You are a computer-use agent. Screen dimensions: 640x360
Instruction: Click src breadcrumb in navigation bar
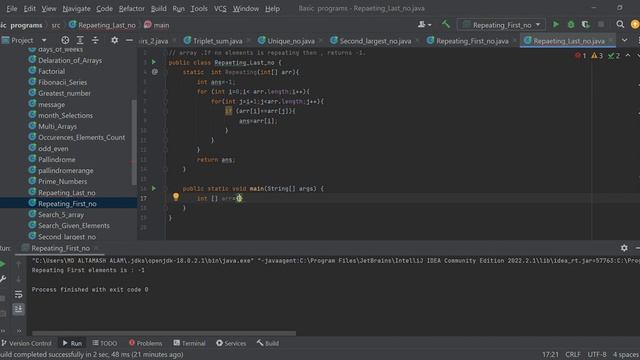click(56, 25)
